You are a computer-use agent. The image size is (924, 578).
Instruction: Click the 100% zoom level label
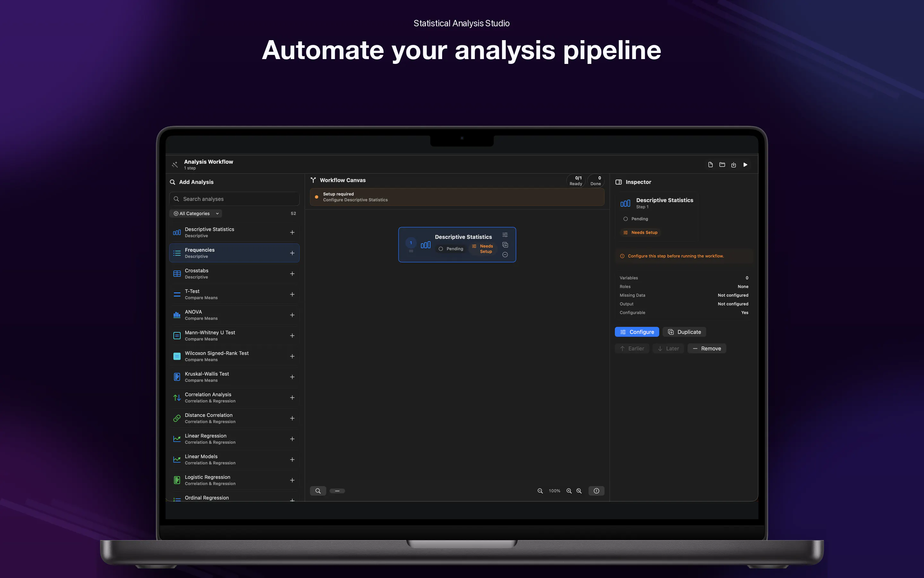554,491
